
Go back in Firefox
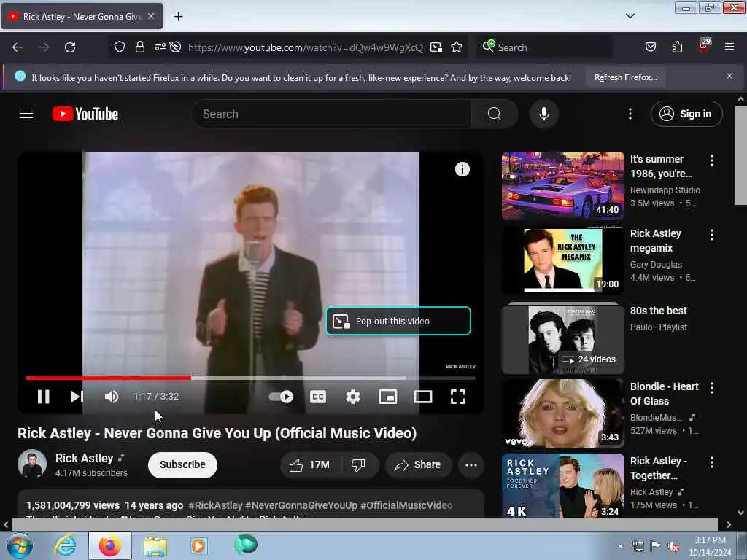(x=18, y=47)
